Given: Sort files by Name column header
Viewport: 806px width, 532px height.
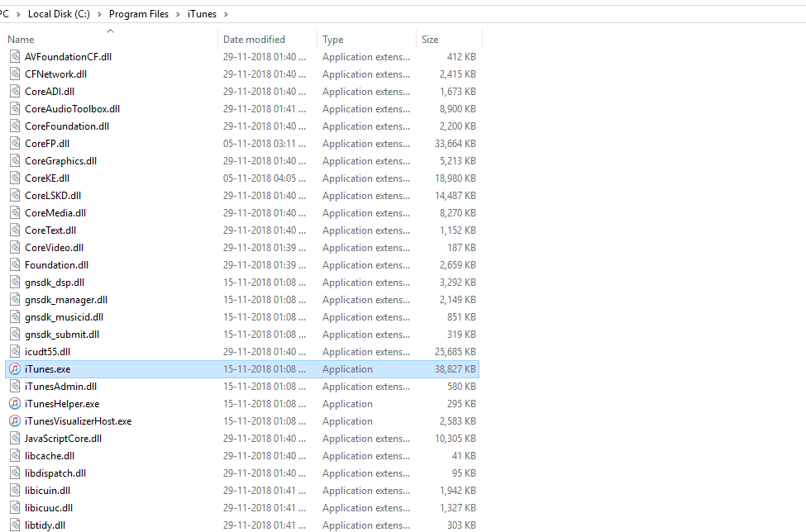Looking at the screenshot, I should pyautogui.click(x=111, y=39).
